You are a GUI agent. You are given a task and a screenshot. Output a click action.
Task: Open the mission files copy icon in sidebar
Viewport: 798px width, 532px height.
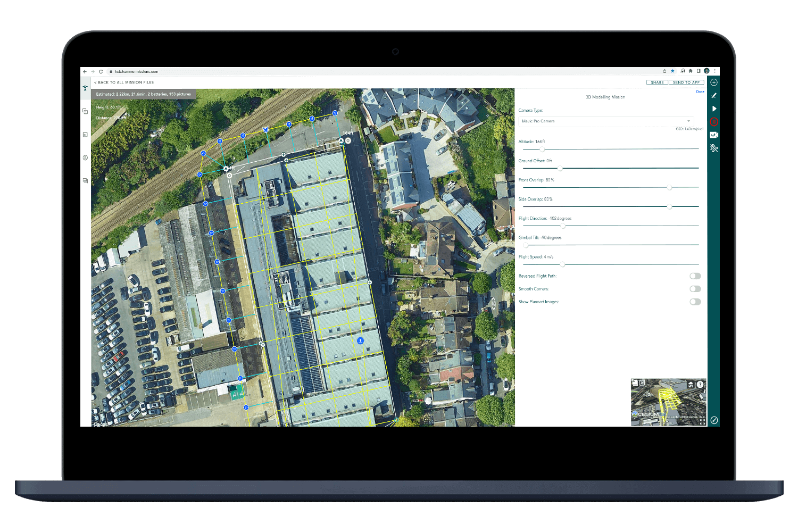coord(85,111)
